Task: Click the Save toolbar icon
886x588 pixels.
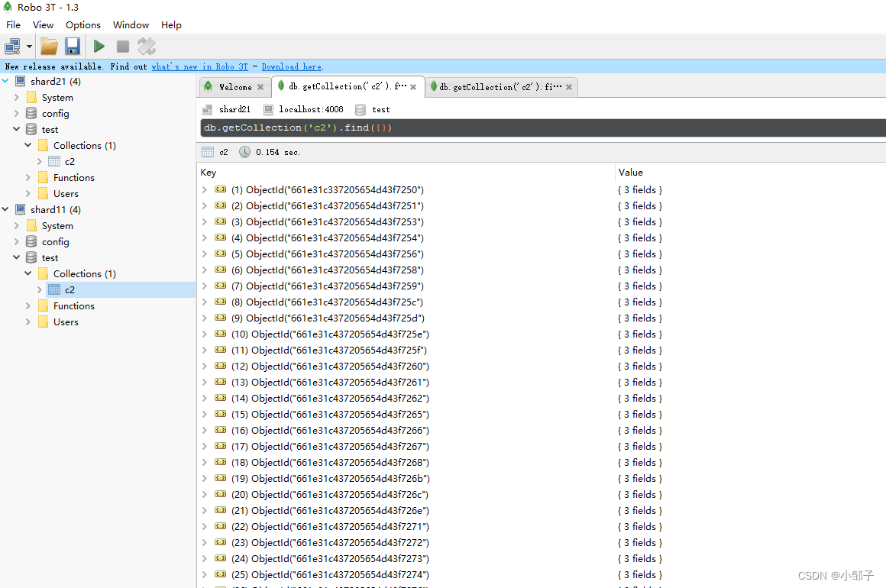Action: [x=72, y=46]
